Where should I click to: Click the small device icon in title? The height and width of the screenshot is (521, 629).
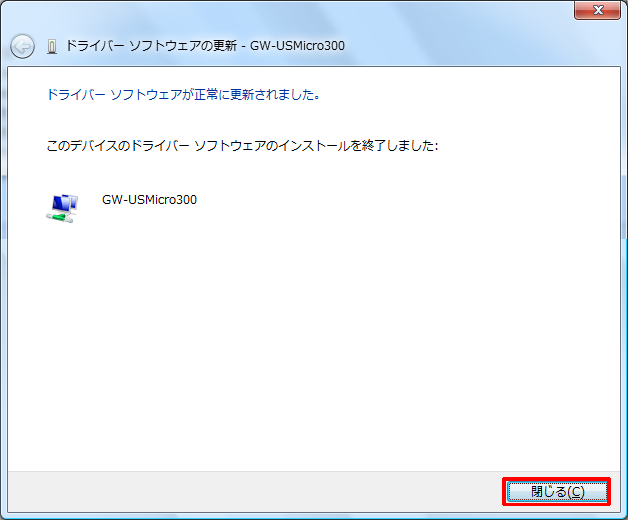52,47
